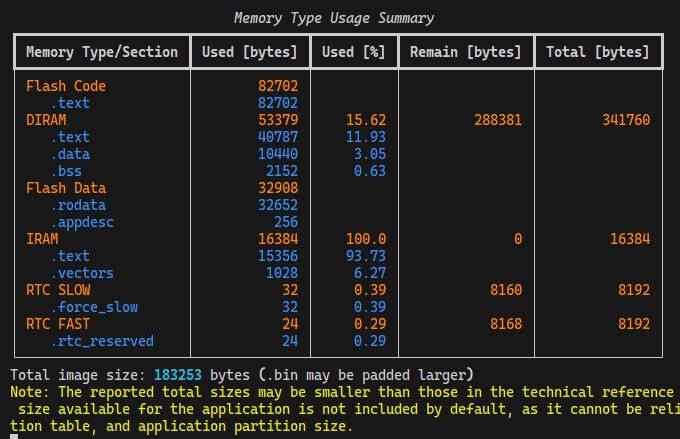Click value 256 in .appdesc row
Image resolution: width=680 pixels, height=439 pixels.
point(286,222)
